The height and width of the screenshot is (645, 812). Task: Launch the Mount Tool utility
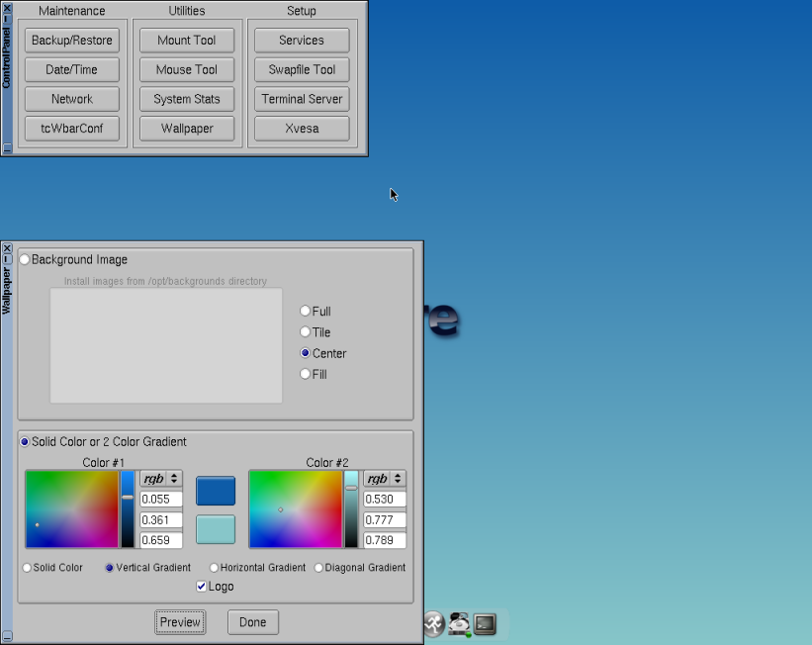tap(187, 41)
